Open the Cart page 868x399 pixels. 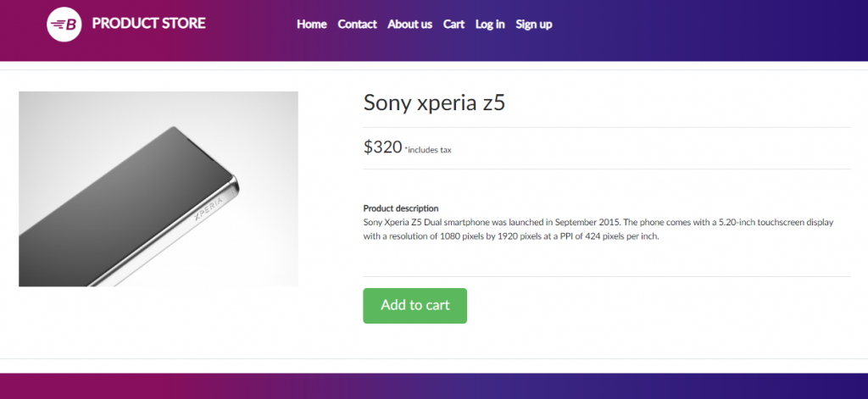point(453,24)
